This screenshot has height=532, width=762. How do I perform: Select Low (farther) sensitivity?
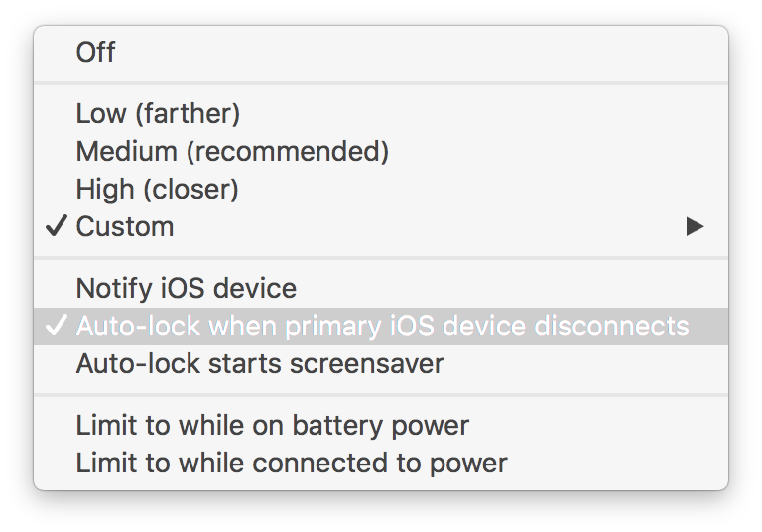(158, 114)
